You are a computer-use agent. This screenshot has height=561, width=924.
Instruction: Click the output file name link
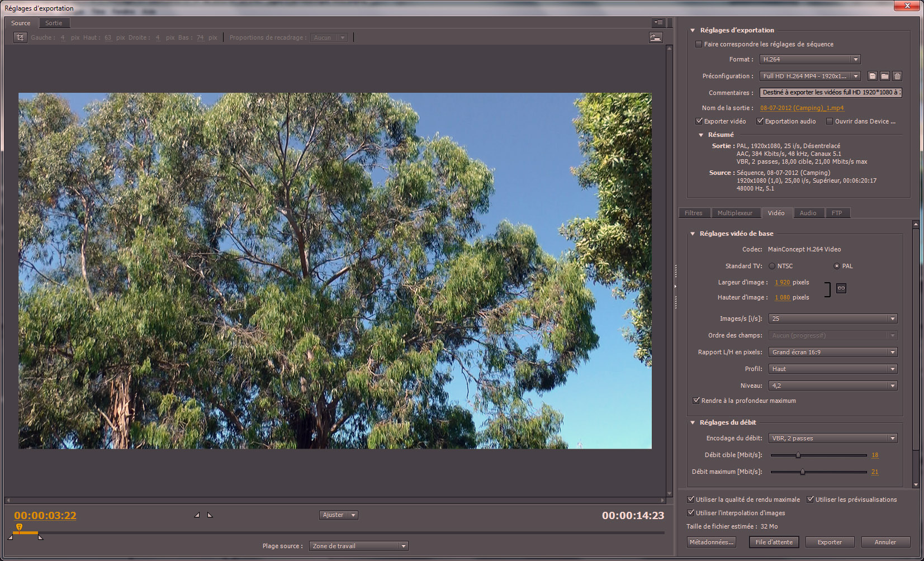point(802,108)
